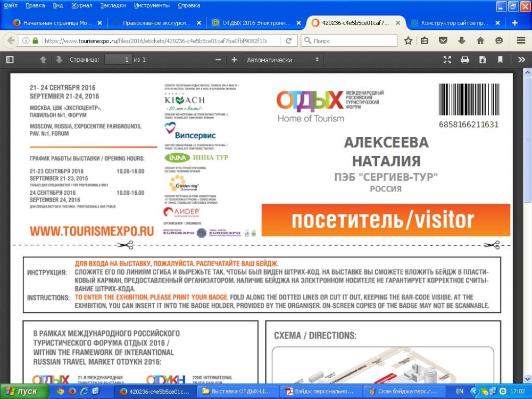Open the Справка menu
This screenshot has height=399, width=532.
click(189, 5)
